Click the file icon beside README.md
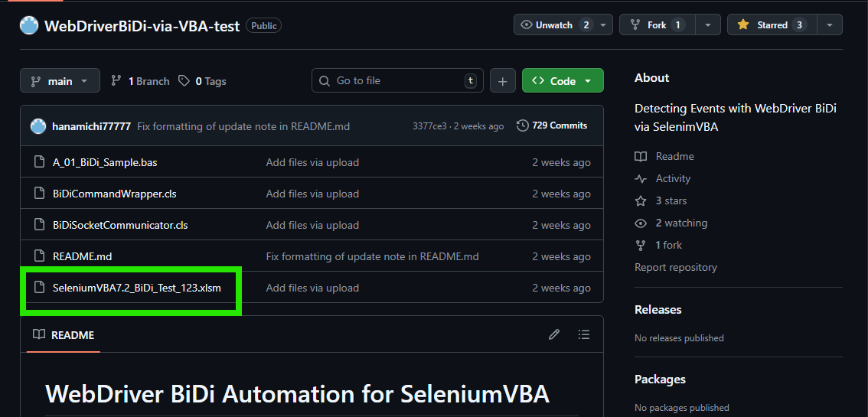The image size is (868, 417). coord(39,256)
